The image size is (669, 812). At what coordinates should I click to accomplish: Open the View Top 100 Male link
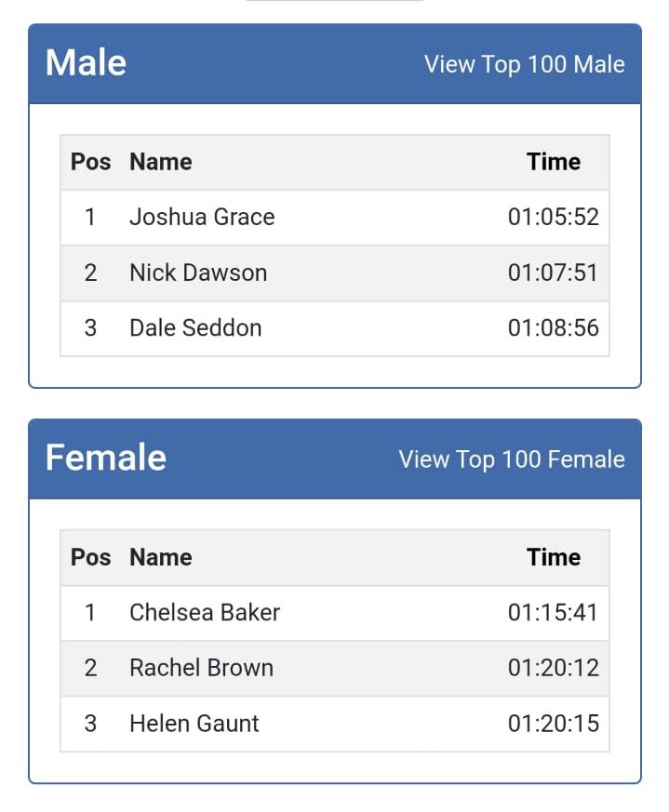click(524, 64)
